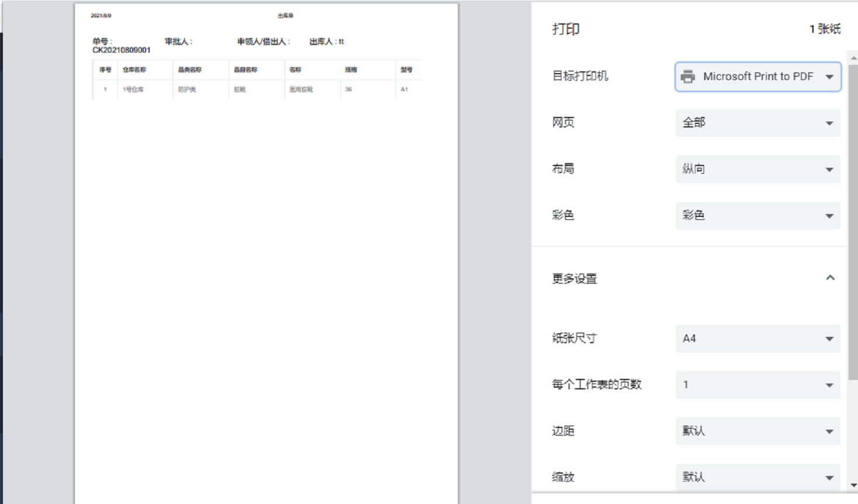The image size is (858, 504).
Task: Open the 彩色 color mode dropdown
Action: pyautogui.click(x=758, y=215)
